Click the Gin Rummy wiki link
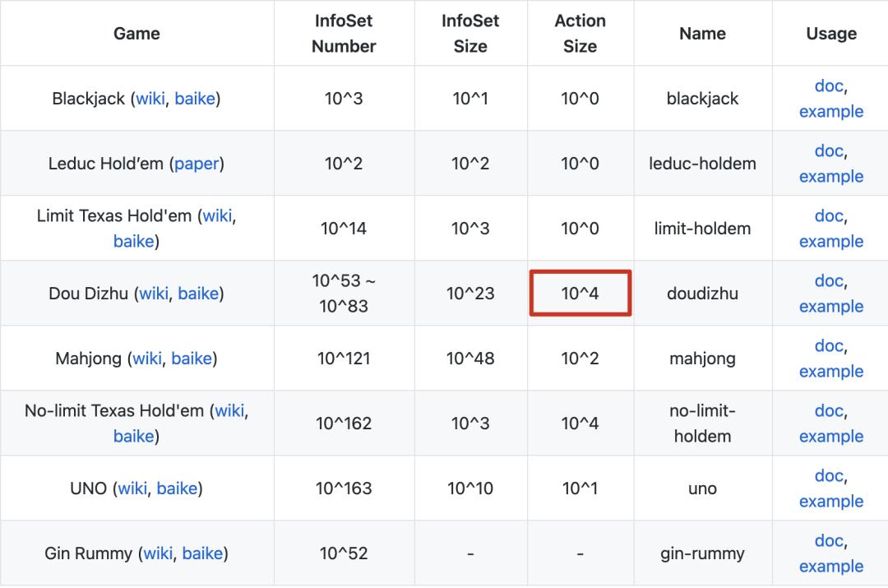This screenshot has height=588, width=888. (x=158, y=553)
